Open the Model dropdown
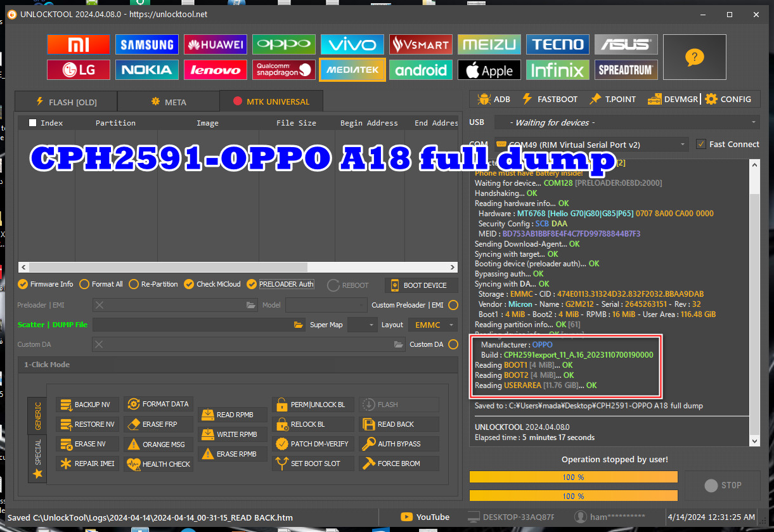This screenshot has width=774, height=532. [x=326, y=305]
